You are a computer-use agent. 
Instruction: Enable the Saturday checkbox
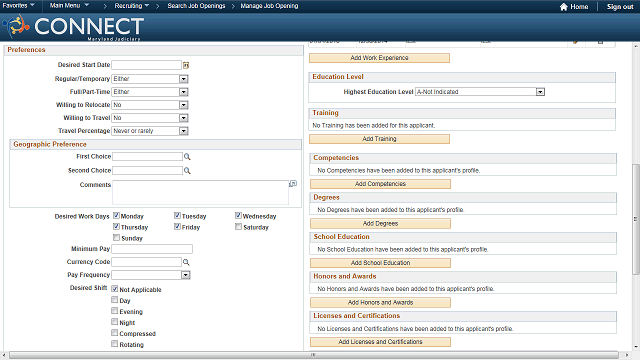click(238, 227)
